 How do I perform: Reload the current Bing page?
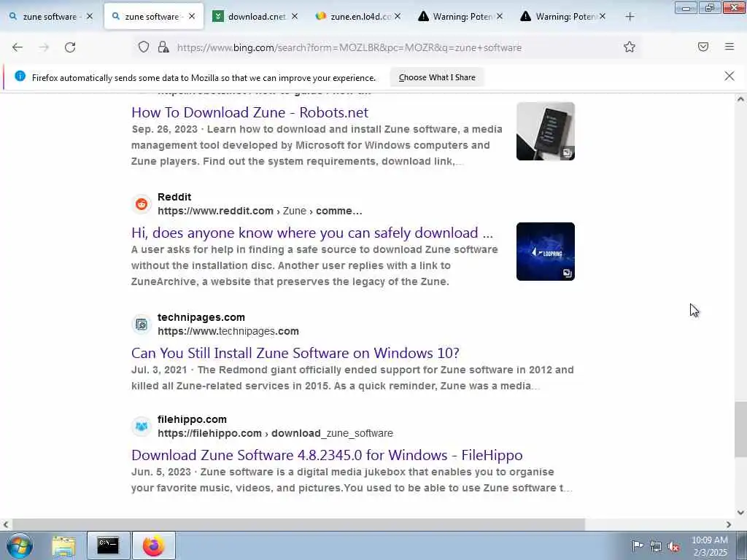[x=70, y=47]
